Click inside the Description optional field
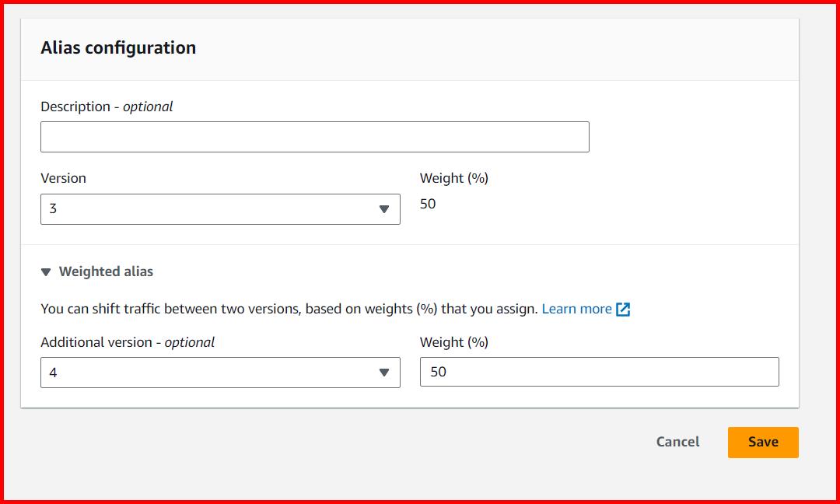 point(314,136)
